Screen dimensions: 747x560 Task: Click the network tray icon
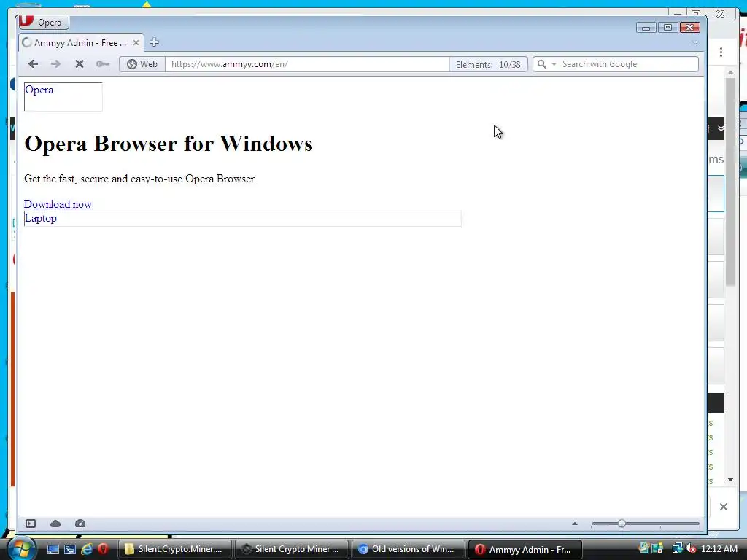point(676,548)
